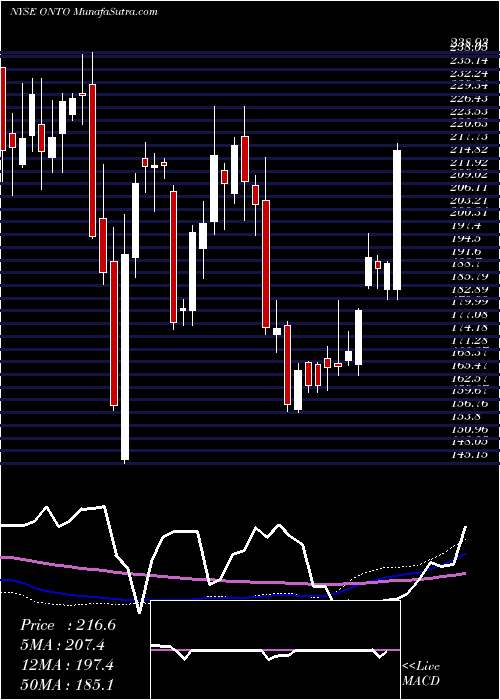Image resolution: width=500 pixels, height=700 pixels.
Task: Click the 197.4 price axis label
Action: click(464, 225)
